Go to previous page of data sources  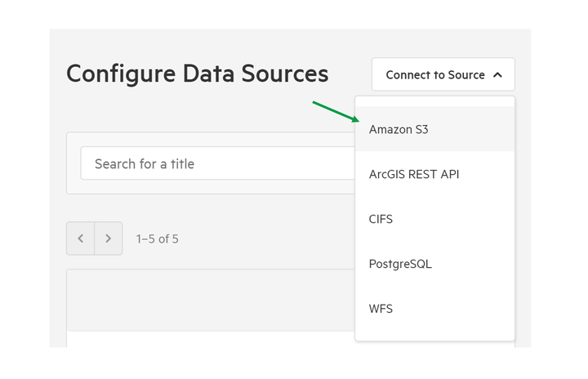coord(81,239)
